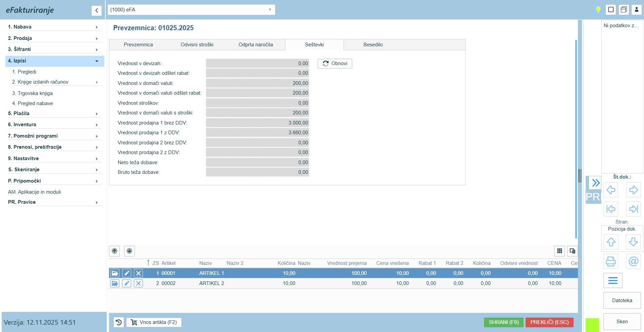Expand the right panel double-chevron
The height and width of the screenshot is (332, 644).
click(595, 183)
